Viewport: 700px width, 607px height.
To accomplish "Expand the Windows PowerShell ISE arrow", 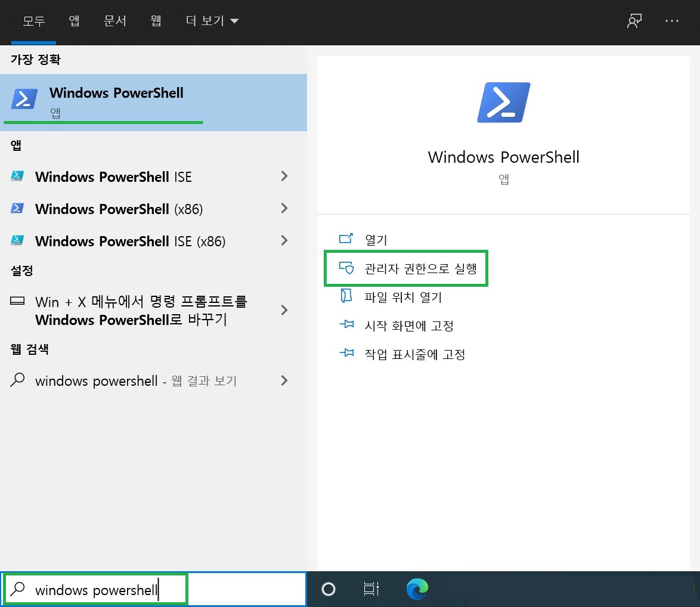I will point(284,176).
